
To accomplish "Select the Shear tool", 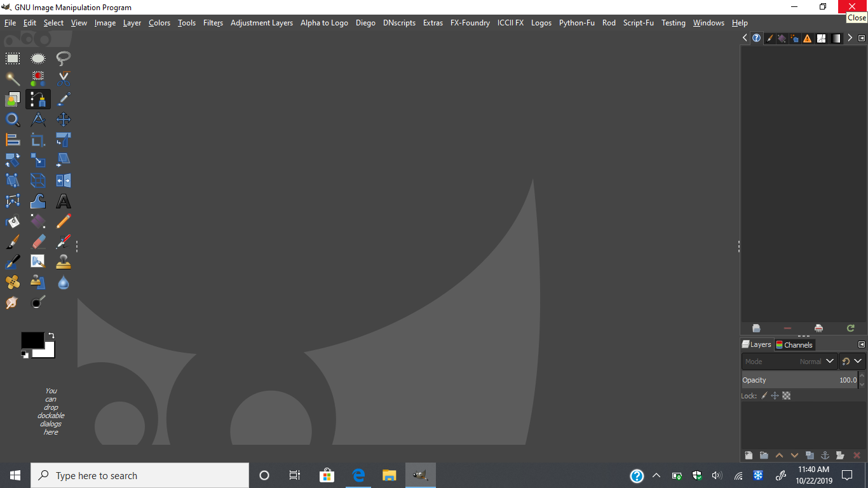I will coord(64,160).
